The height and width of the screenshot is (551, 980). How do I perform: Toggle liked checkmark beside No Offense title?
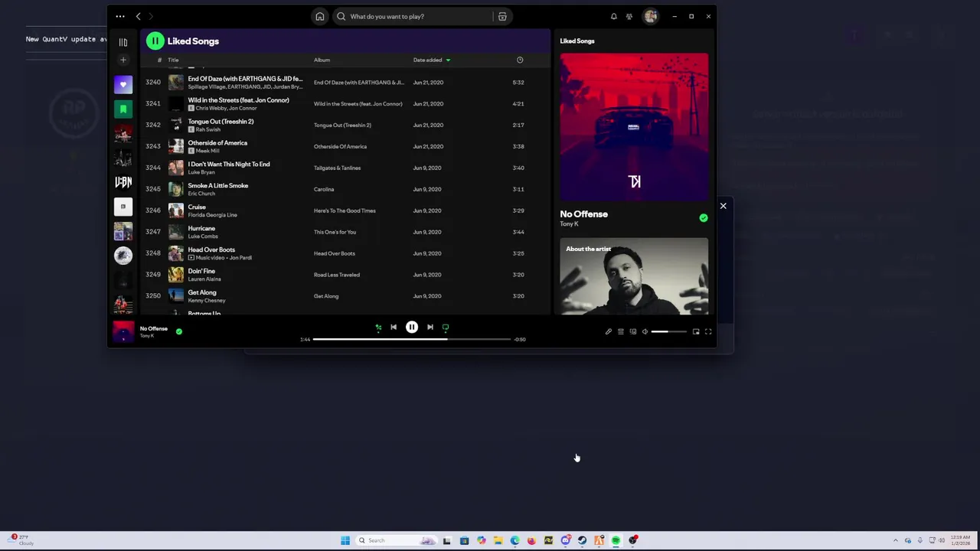[704, 218]
